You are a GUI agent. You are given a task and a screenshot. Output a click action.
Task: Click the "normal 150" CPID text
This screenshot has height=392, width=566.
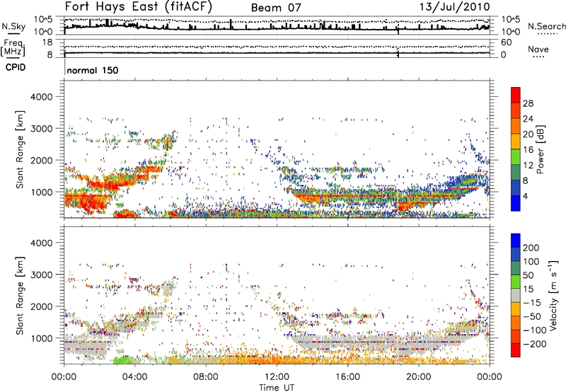(93, 70)
